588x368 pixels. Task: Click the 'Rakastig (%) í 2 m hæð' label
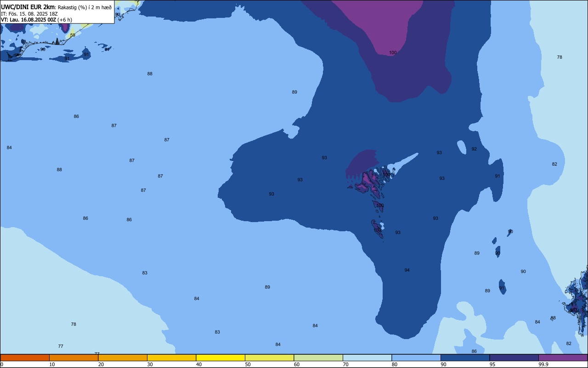pyautogui.click(x=85, y=7)
